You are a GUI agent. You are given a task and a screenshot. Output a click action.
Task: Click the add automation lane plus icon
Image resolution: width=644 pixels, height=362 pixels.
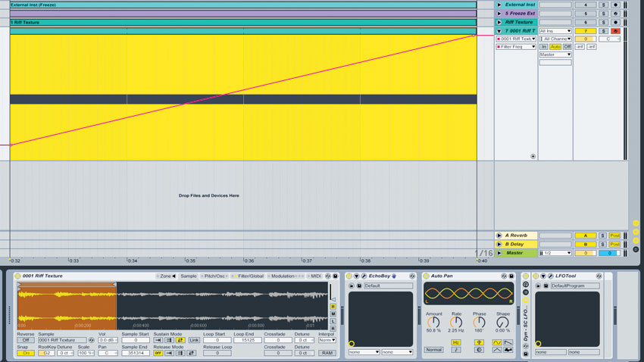(533, 156)
